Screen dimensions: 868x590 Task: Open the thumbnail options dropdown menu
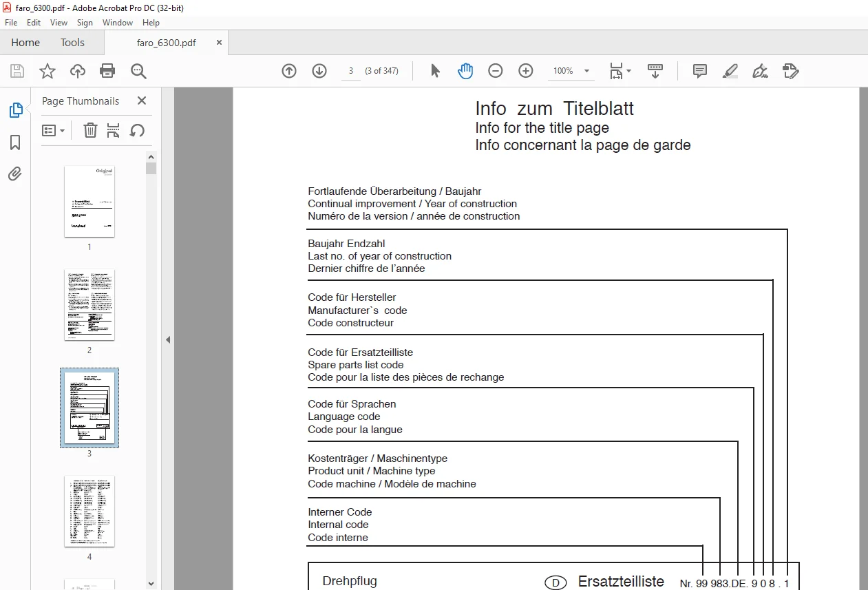pyautogui.click(x=54, y=130)
